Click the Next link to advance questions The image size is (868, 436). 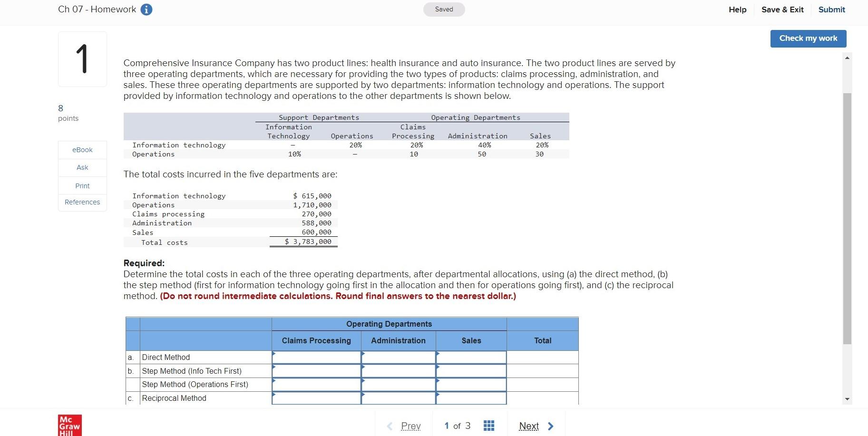tap(529, 426)
